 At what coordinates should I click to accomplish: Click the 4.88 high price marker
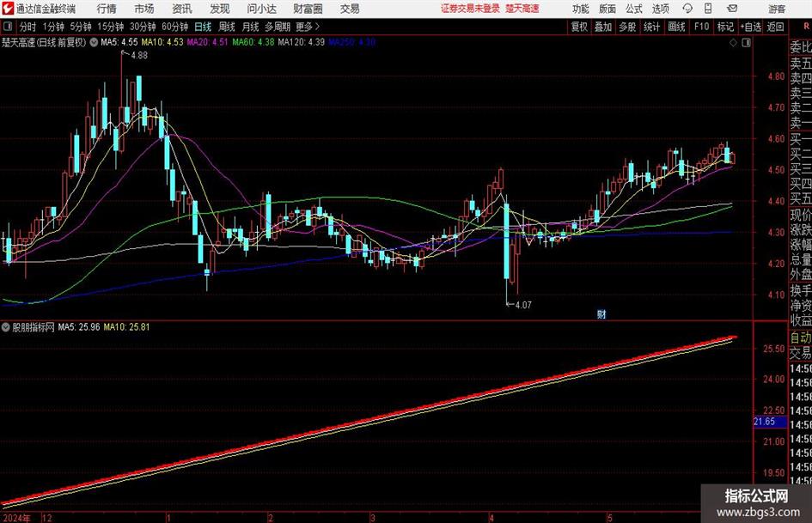[139, 56]
